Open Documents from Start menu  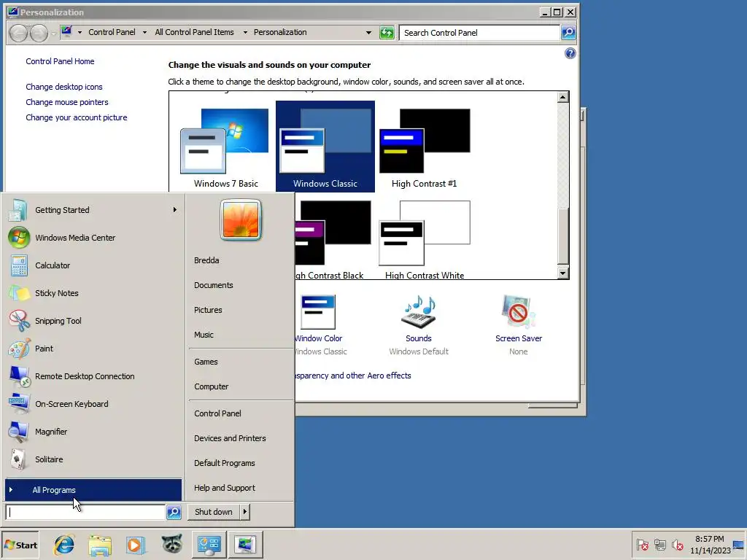click(x=214, y=285)
